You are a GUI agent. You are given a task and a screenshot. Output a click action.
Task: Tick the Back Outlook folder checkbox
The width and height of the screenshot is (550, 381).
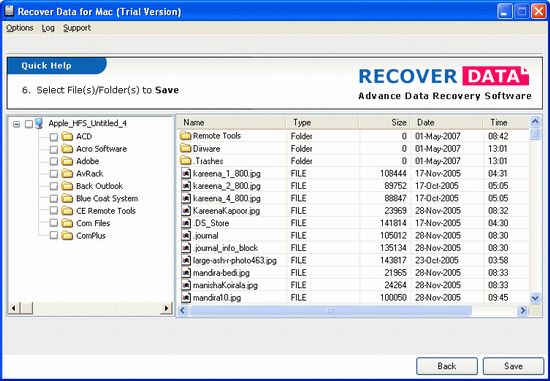(54, 186)
